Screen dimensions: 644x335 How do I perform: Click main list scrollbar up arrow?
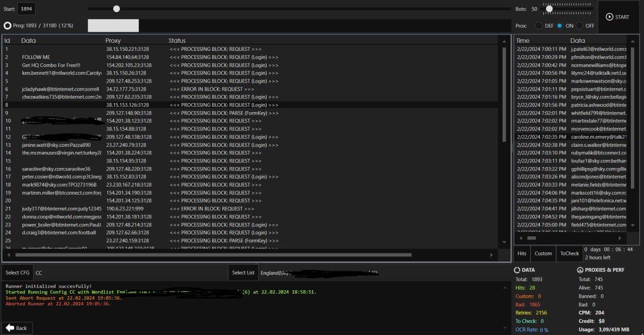[505, 40]
